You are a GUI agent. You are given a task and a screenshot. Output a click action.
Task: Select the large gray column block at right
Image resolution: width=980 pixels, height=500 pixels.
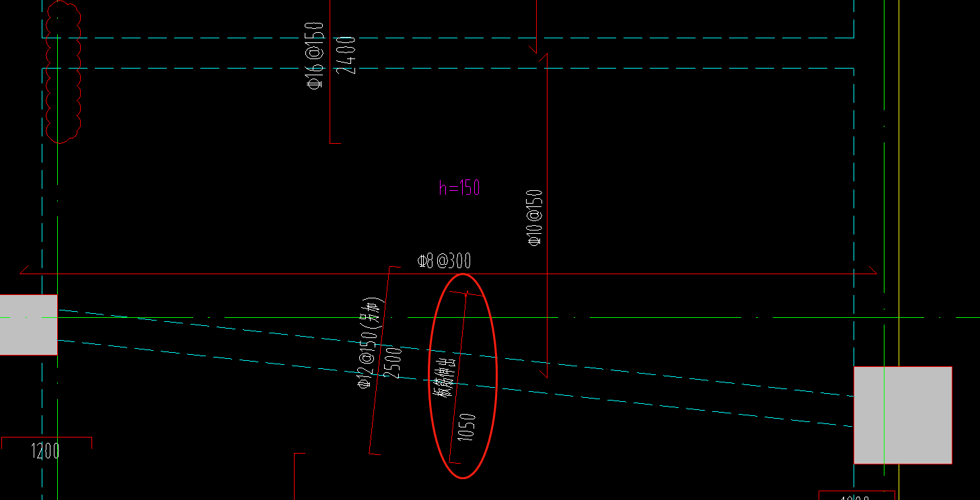(x=903, y=415)
